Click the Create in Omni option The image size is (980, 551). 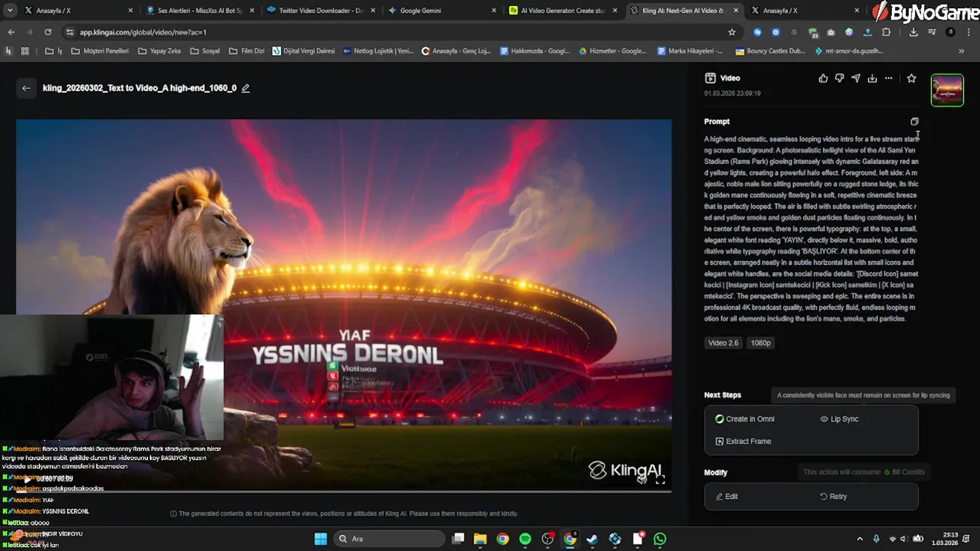coord(745,419)
